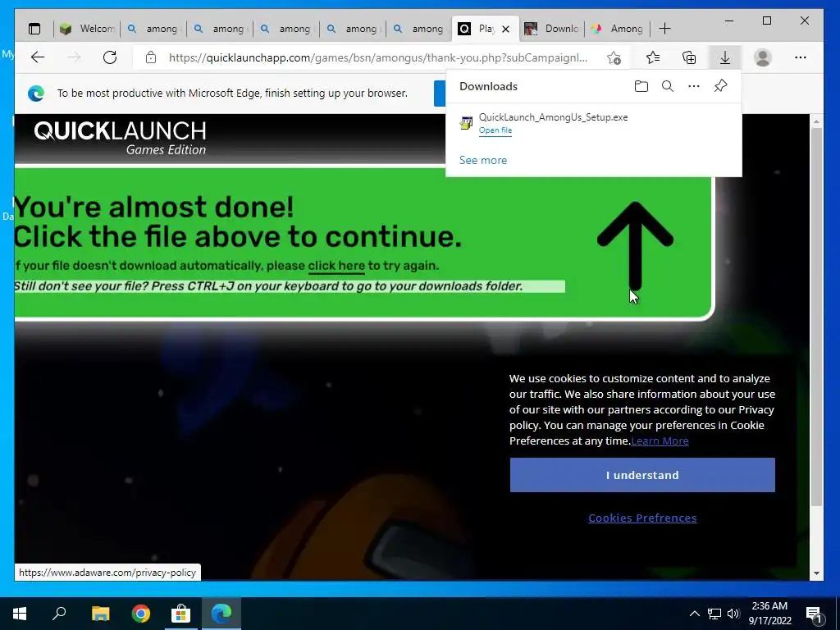Go back to the previous page

point(38,57)
